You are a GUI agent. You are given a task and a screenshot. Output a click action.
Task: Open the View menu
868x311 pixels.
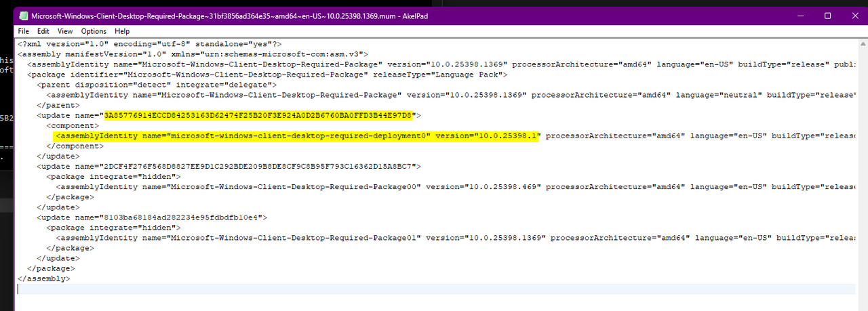click(65, 31)
